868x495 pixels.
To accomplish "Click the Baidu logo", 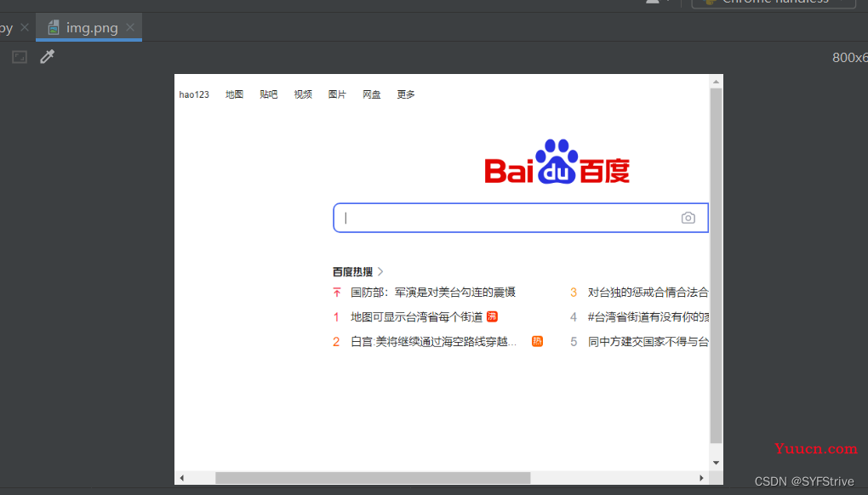I will [557, 162].
